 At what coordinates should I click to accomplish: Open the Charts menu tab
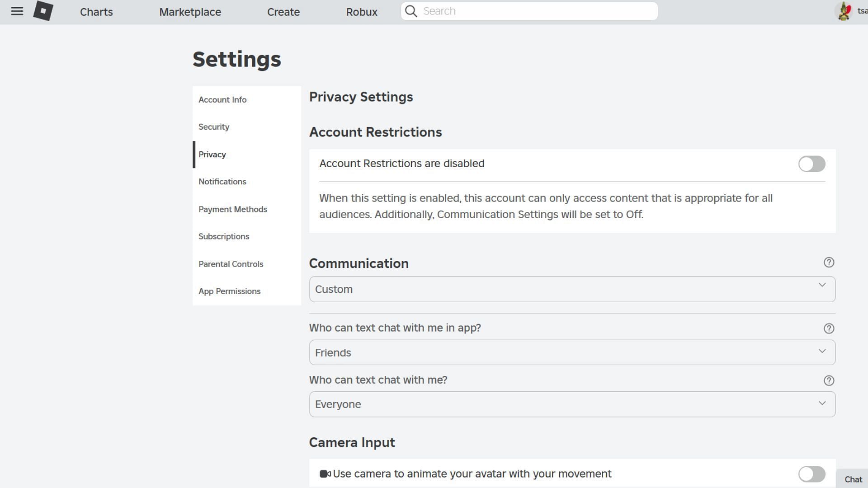[97, 11]
